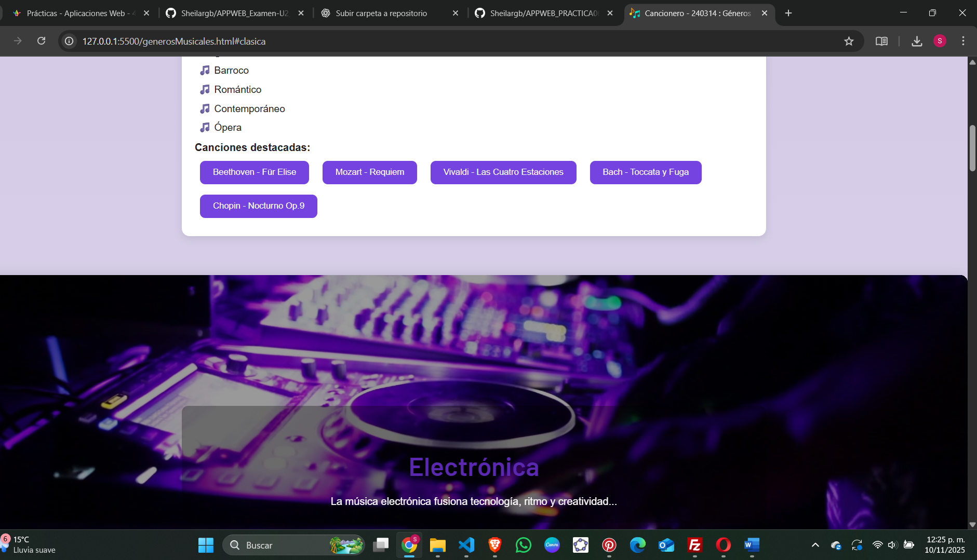The image size is (977, 560).
Task: Click the Beethoven - Für Elise button
Action: pyautogui.click(x=255, y=172)
